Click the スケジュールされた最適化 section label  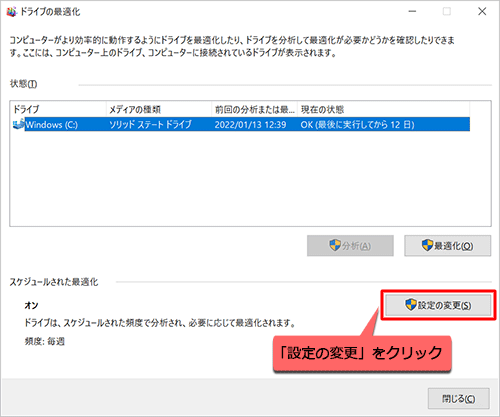pyautogui.click(x=54, y=282)
